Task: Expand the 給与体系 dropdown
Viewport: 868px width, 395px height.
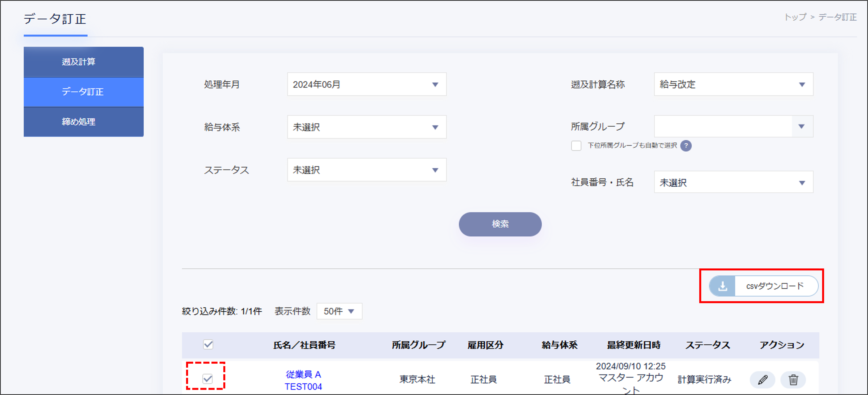Action: pos(366,127)
